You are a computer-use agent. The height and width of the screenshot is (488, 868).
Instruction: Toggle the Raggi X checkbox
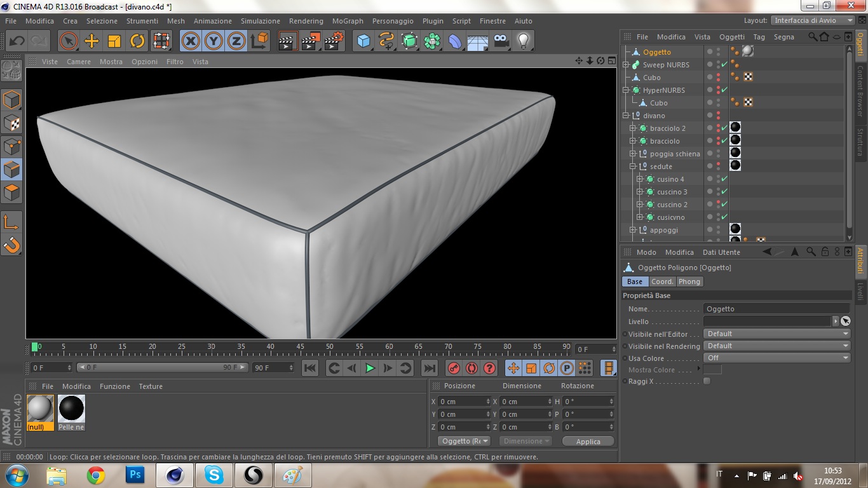(x=707, y=381)
